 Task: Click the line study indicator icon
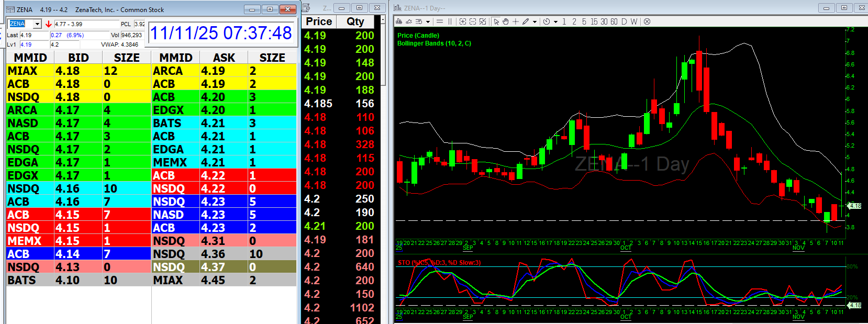click(409, 21)
